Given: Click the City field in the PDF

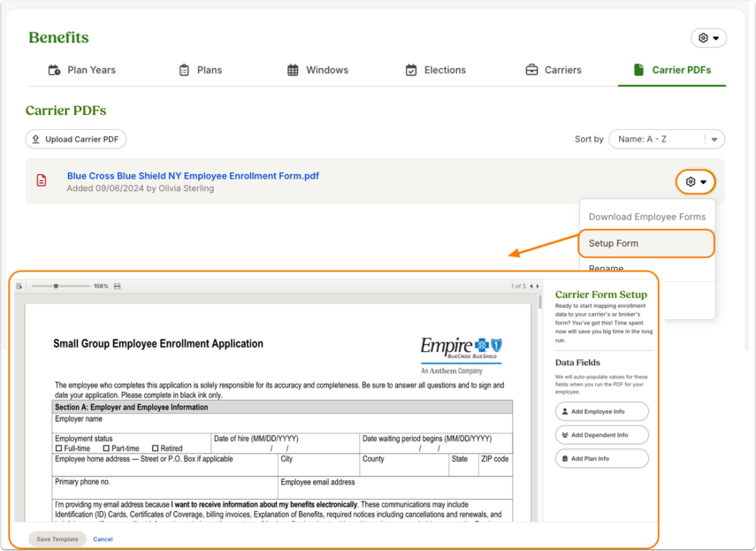Looking at the screenshot, I should coord(318,464).
